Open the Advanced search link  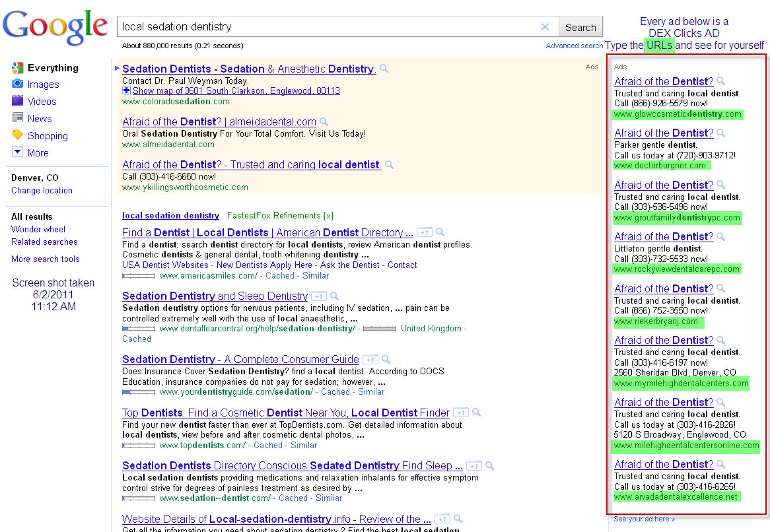pos(574,46)
